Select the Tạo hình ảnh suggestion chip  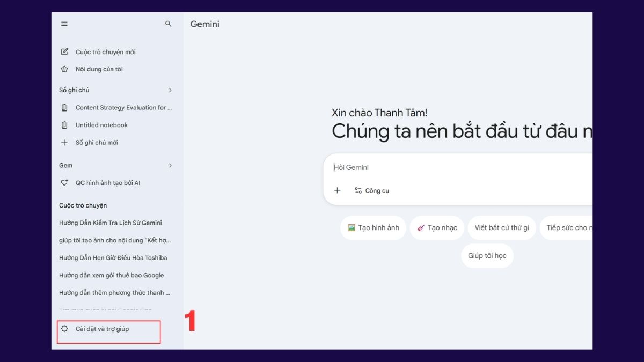point(373,228)
